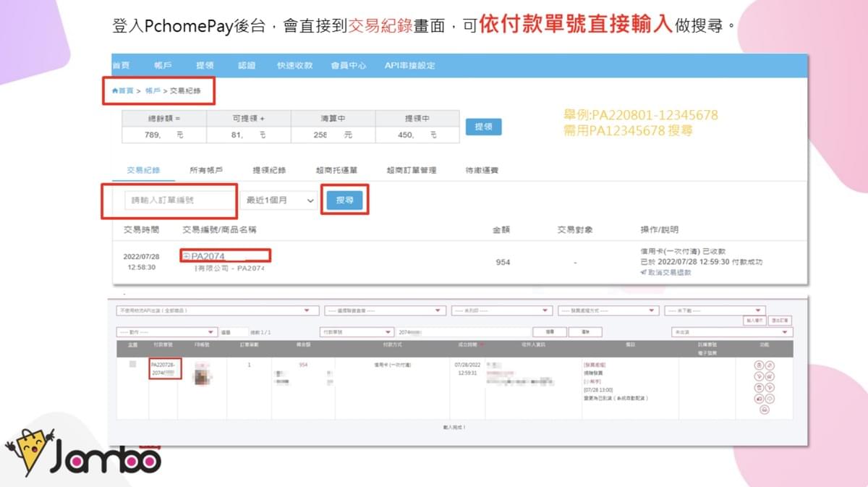Switch to the 超商訂單管理 tab
Image resolution: width=868 pixels, height=487 pixels.
point(412,170)
